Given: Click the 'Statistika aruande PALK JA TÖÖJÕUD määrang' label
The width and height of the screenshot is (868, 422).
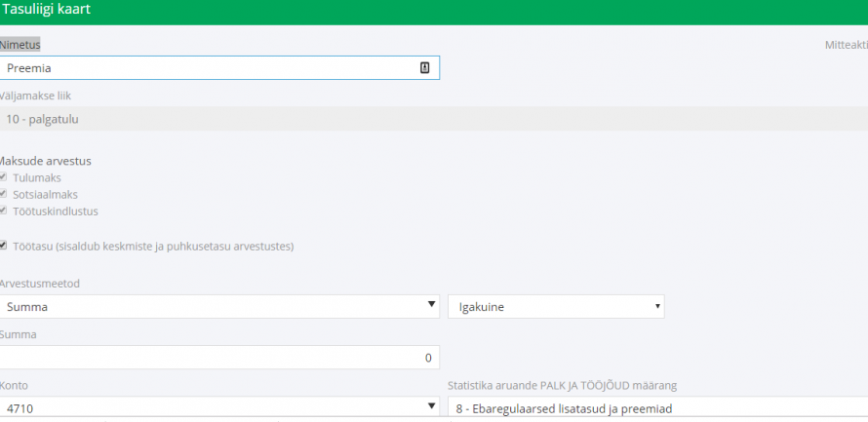Looking at the screenshot, I should [x=575, y=385].
